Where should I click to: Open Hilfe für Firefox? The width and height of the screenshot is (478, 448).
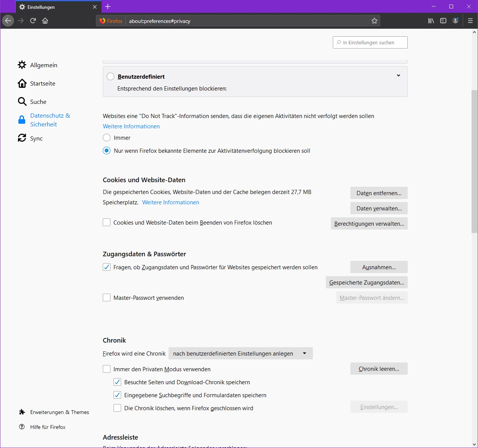(42, 427)
